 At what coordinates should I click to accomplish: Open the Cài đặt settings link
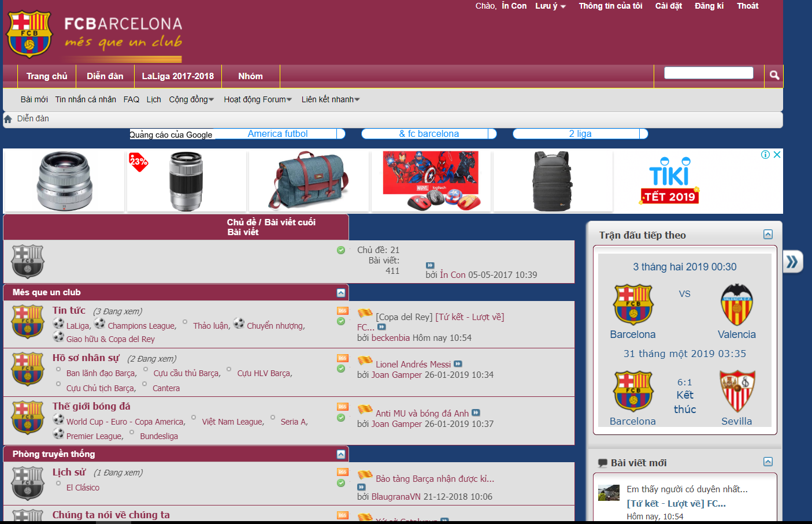click(669, 6)
